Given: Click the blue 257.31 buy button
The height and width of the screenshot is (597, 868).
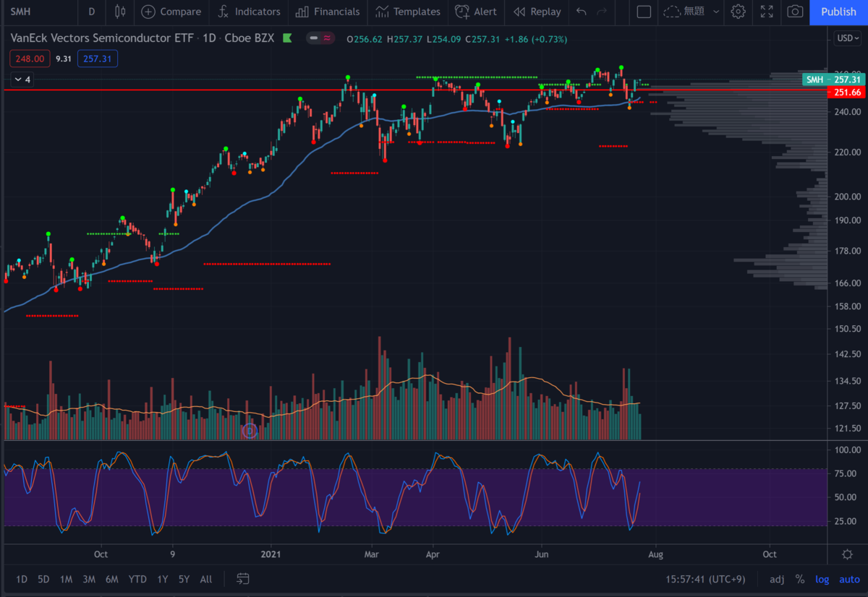Looking at the screenshot, I should point(98,59).
